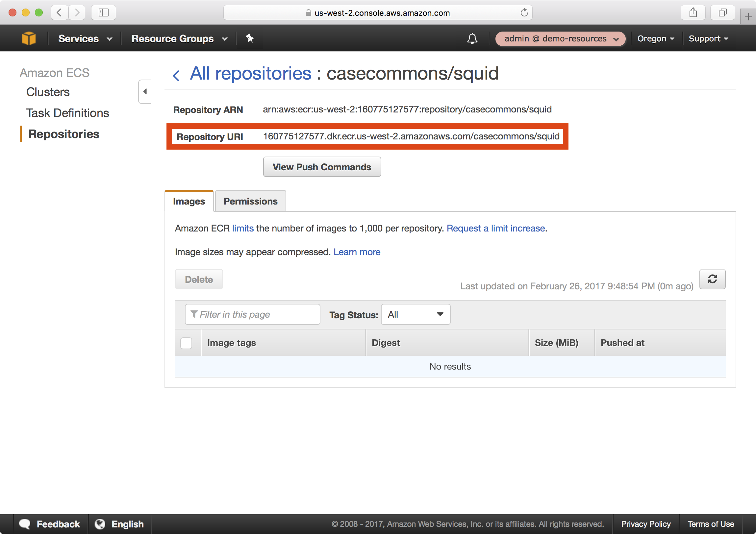This screenshot has height=534, width=756.
Task: Expand the Resource Groups dropdown
Action: [x=179, y=38]
